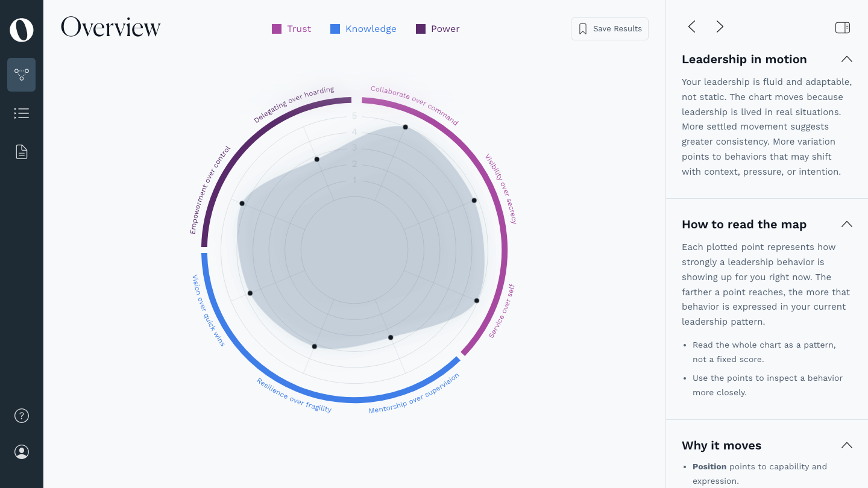Select the Empowerment over control data point
This screenshot has width=868, height=488.
[242, 204]
